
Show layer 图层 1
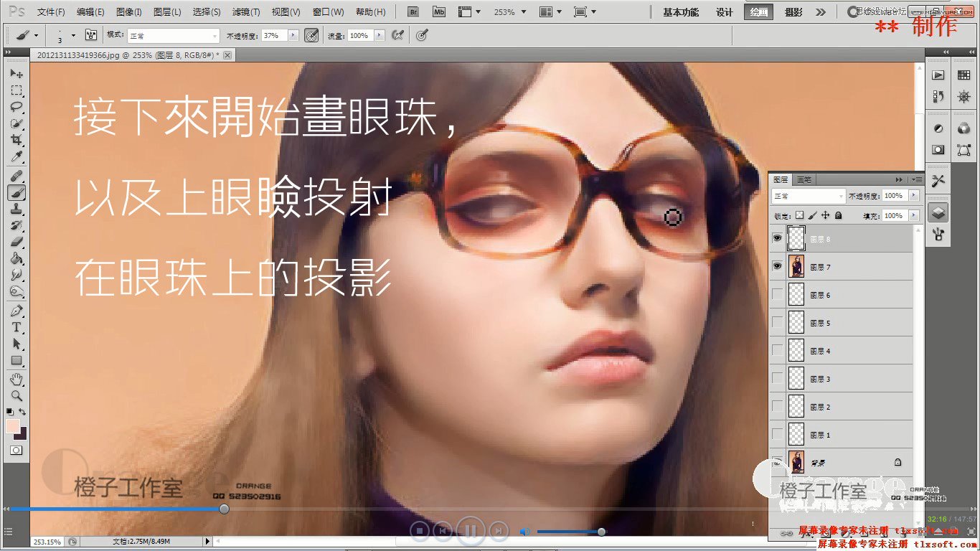click(x=777, y=435)
